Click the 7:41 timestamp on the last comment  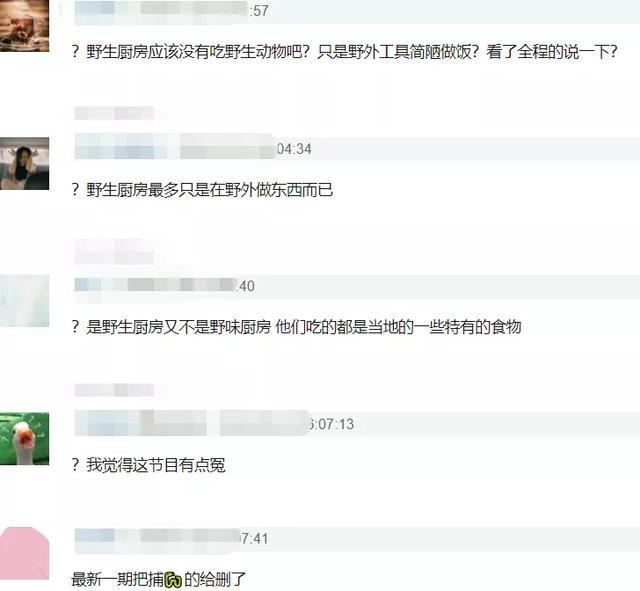pos(254,538)
